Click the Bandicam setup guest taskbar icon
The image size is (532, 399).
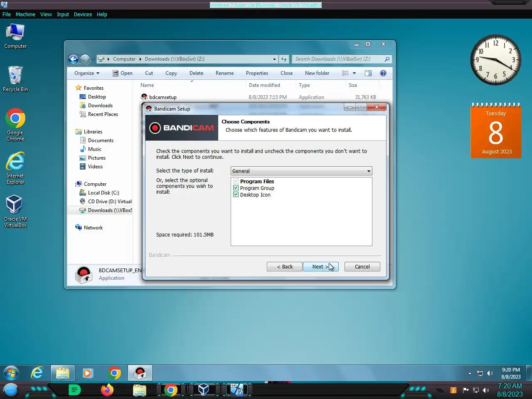(x=140, y=373)
